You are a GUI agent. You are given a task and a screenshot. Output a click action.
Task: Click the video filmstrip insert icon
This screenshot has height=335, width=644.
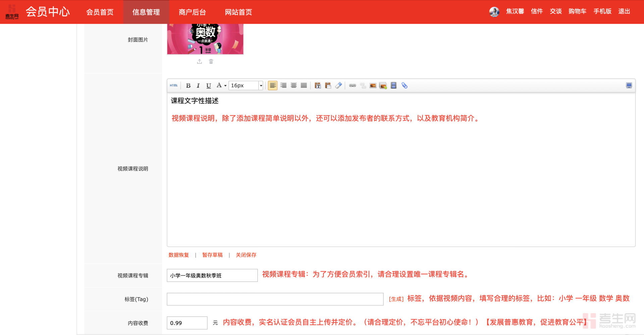(394, 86)
